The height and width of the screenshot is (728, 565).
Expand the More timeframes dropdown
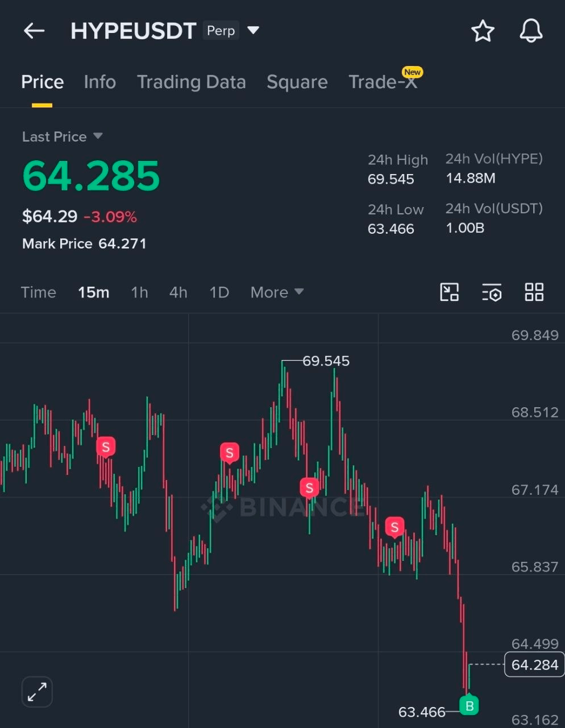277,292
